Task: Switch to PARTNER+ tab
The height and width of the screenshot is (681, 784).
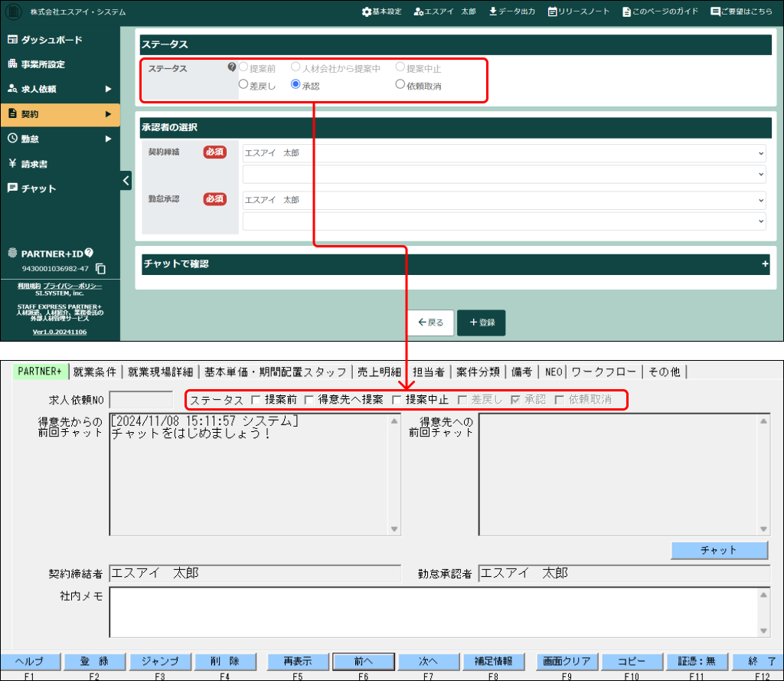Action: tap(40, 372)
